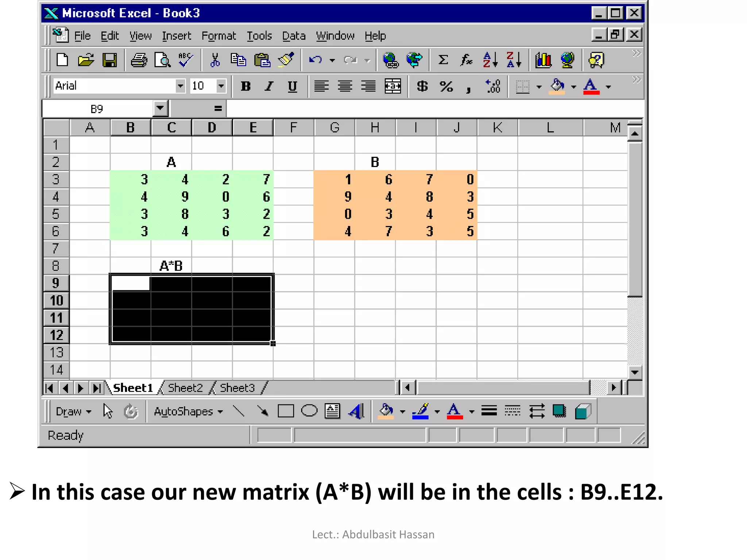
Task: Merge and center cells icon
Action: pyautogui.click(x=393, y=86)
